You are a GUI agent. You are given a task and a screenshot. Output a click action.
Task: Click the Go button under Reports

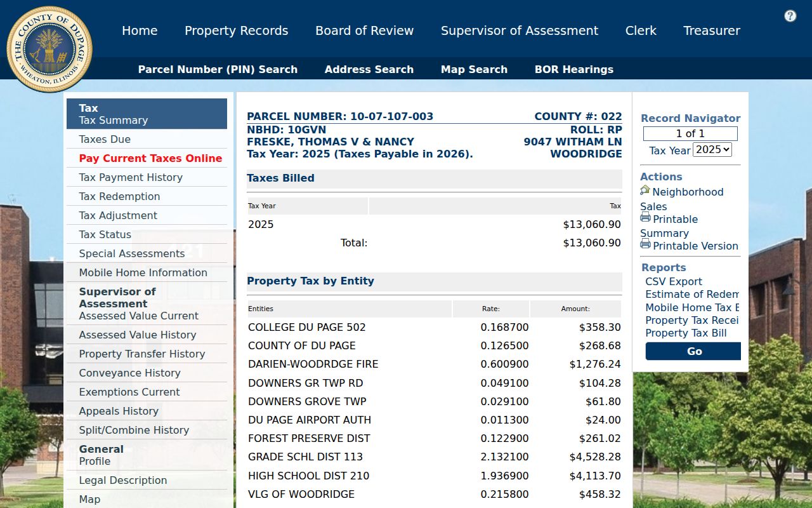(x=693, y=351)
